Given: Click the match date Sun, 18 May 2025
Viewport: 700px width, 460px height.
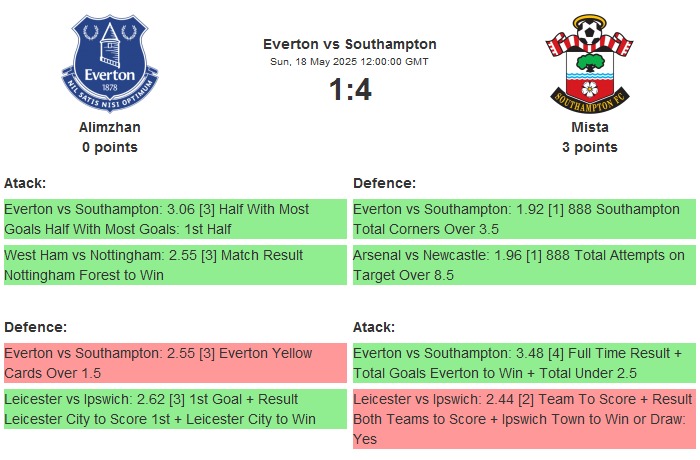Looking at the screenshot, I should (350, 62).
